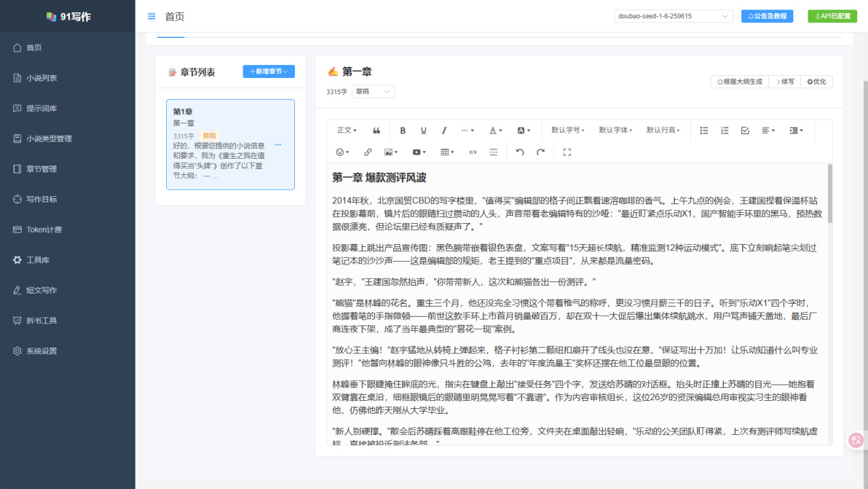
Task: Toggle the sidebar collapse hamburger icon
Action: (151, 16)
